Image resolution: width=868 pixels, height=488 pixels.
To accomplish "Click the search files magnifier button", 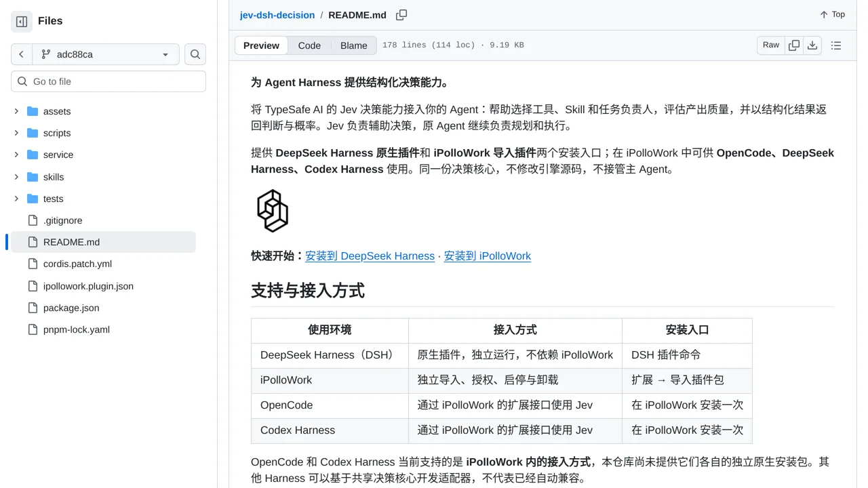I will click(x=195, y=54).
